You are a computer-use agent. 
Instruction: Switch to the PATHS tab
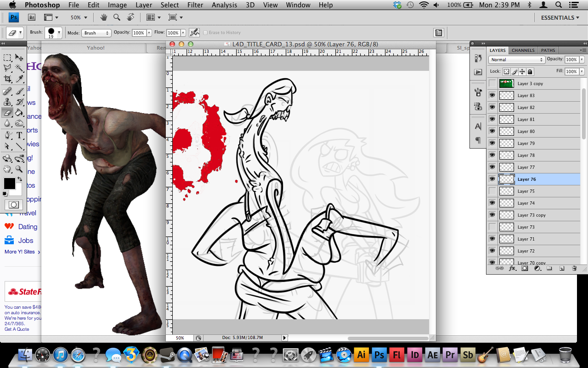coord(548,50)
